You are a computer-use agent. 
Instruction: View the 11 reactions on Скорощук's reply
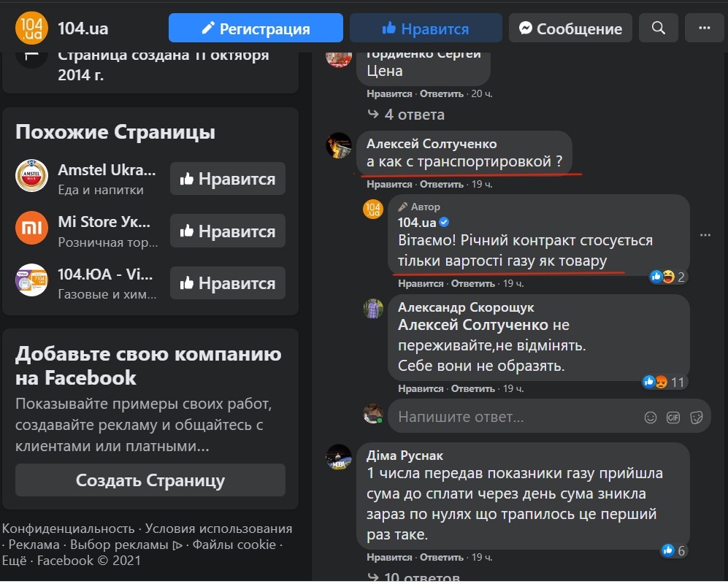[x=664, y=382]
